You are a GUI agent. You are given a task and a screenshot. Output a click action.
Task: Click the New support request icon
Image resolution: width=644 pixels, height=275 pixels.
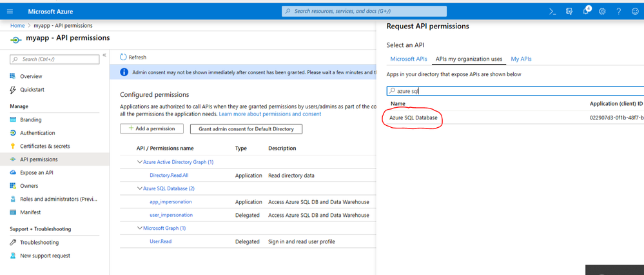coord(13,255)
